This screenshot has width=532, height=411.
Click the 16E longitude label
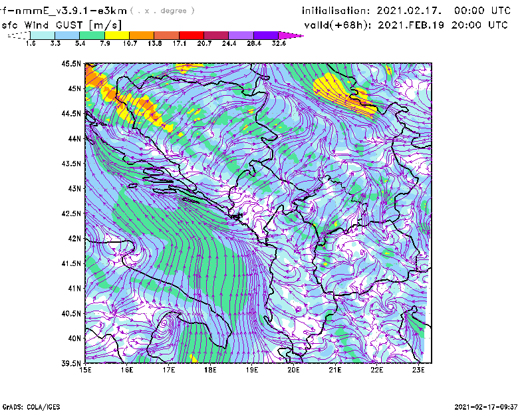click(127, 370)
